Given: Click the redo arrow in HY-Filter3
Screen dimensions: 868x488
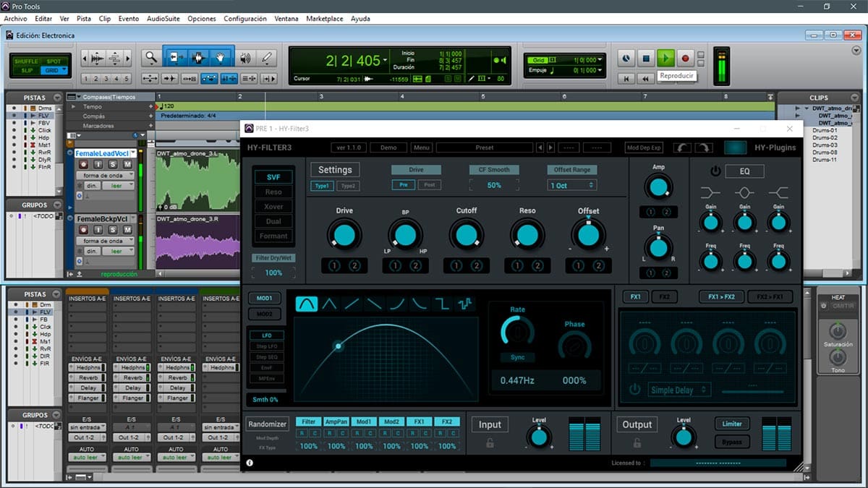Looking at the screenshot, I should pyautogui.click(x=704, y=147).
